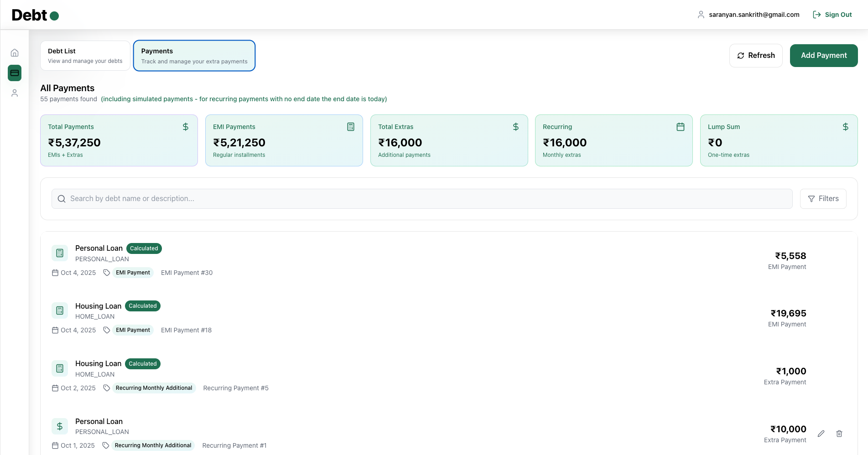This screenshot has height=455, width=868.
Task: Focus the debt name search field
Action: click(x=422, y=199)
